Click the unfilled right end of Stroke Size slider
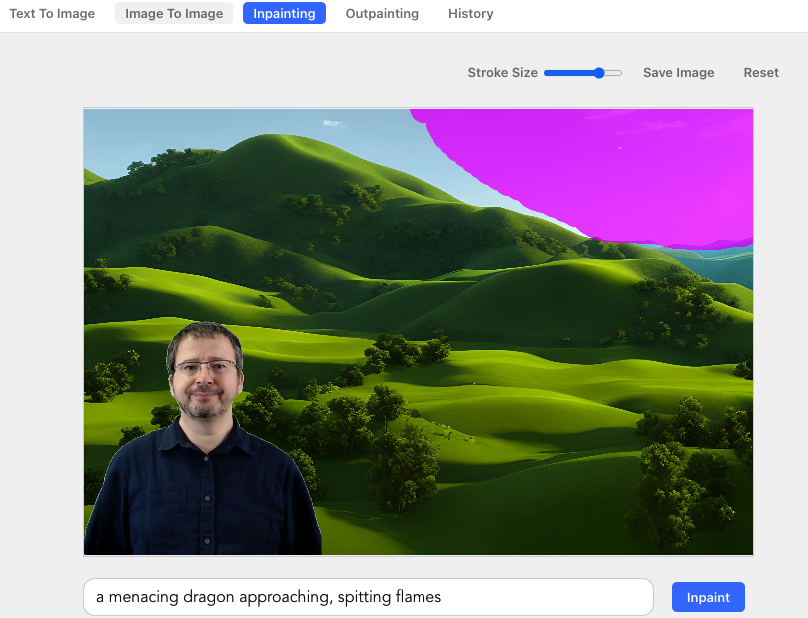 (x=614, y=73)
